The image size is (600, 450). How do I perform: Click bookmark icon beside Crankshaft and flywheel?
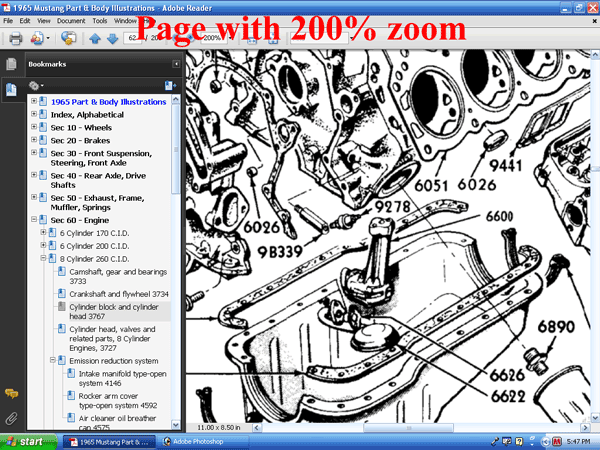pyautogui.click(x=62, y=293)
